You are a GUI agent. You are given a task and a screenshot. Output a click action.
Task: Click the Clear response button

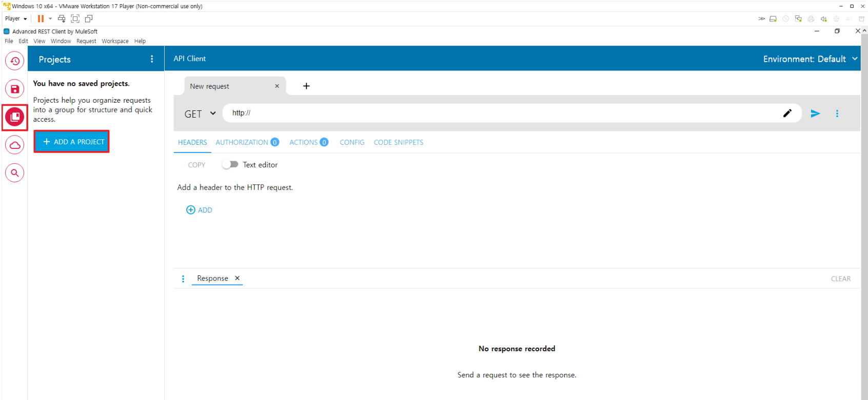841,279
